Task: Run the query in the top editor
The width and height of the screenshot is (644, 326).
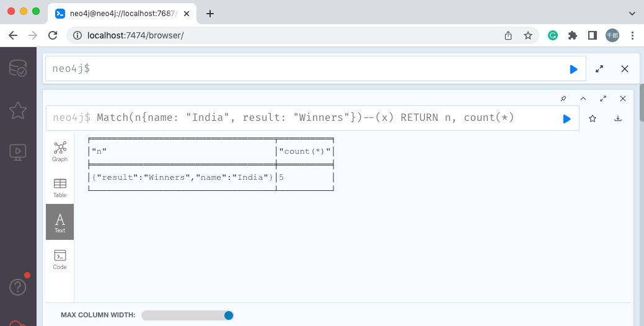Action: (x=573, y=69)
